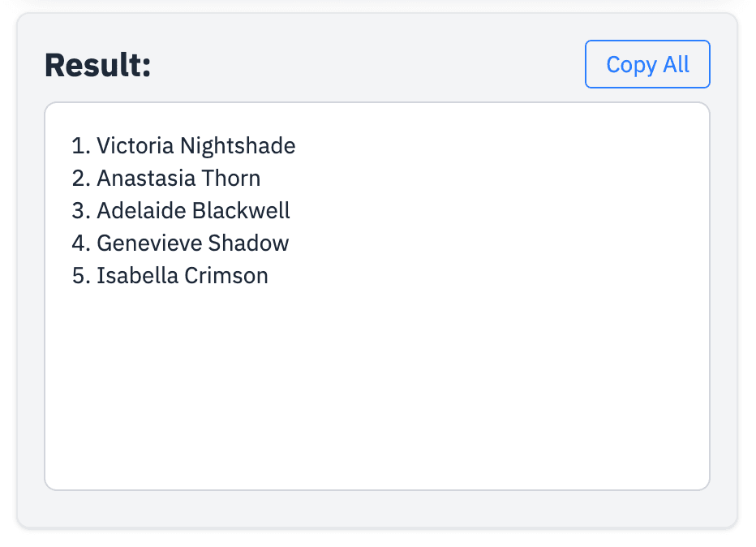Click the surname Nightshade
This screenshot has width=756, height=547.
coord(238,145)
